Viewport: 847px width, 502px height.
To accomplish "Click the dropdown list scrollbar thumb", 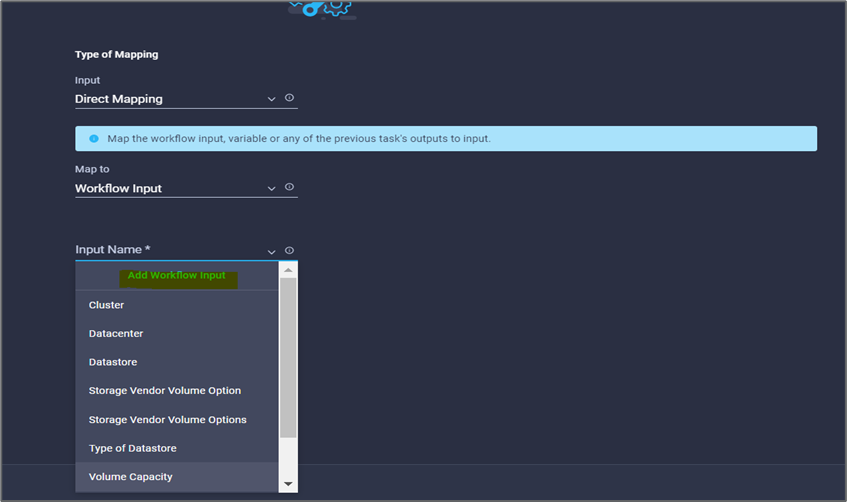I will (x=288, y=358).
